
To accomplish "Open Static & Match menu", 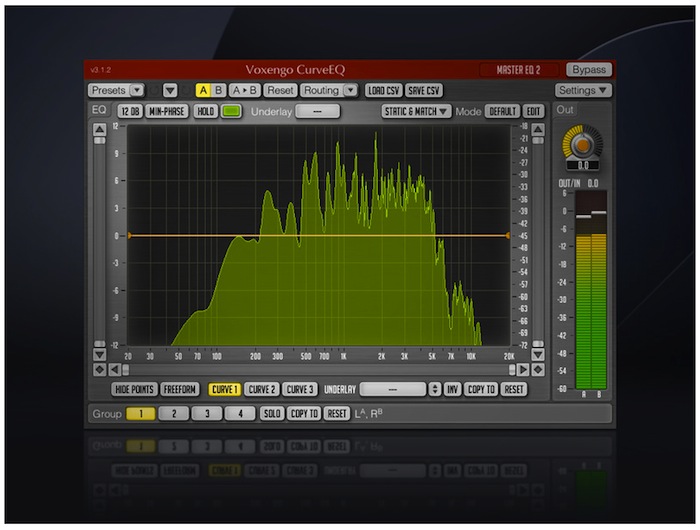I will click(416, 111).
